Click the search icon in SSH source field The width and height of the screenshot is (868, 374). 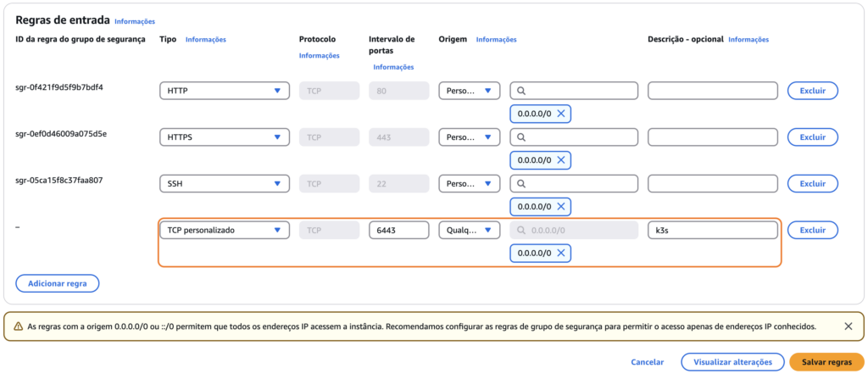coord(521,184)
